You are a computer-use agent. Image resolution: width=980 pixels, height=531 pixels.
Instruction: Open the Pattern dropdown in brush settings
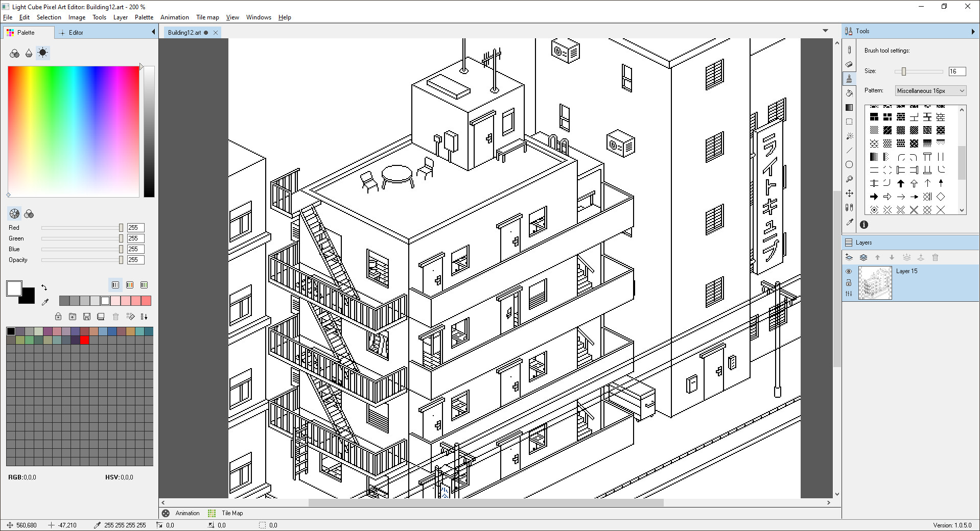pos(963,90)
